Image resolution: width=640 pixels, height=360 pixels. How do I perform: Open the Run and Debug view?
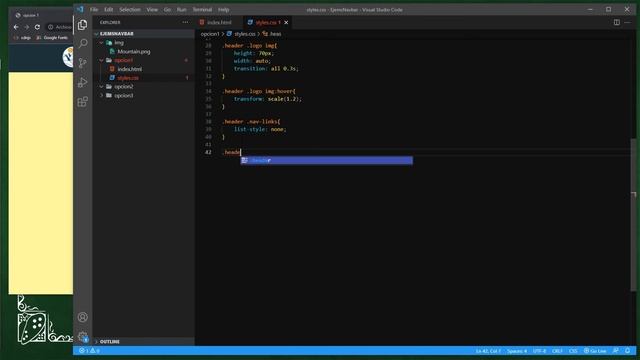[82, 82]
